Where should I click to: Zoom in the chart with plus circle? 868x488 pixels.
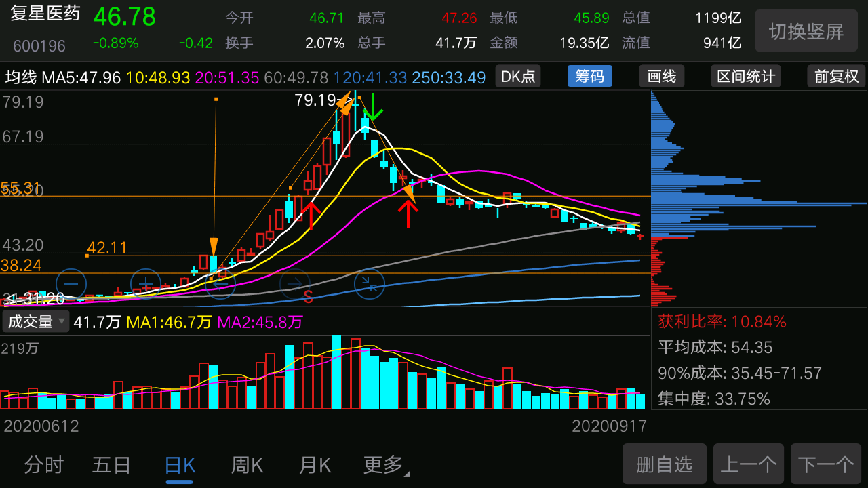(x=146, y=283)
